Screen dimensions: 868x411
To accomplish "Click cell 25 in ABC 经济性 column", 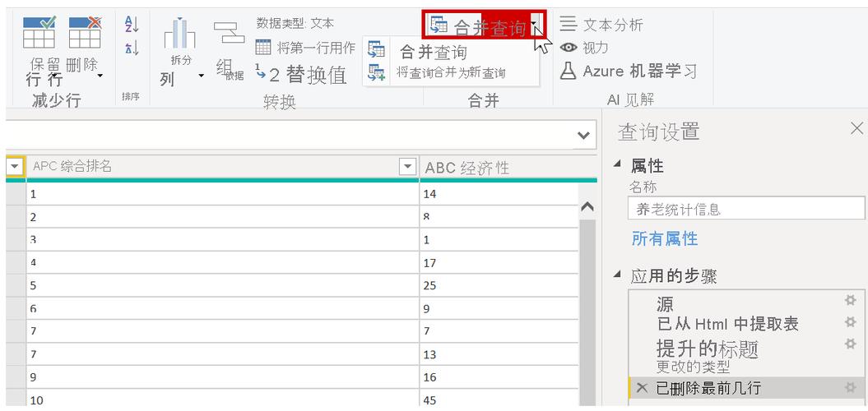I will pos(499,285).
